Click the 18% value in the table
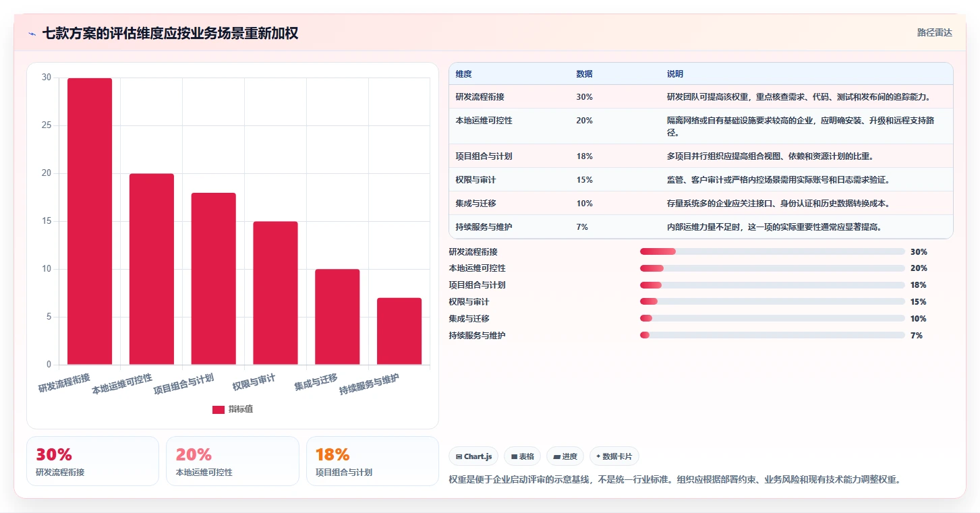The image size is (980, 513). tap(584, 156)
